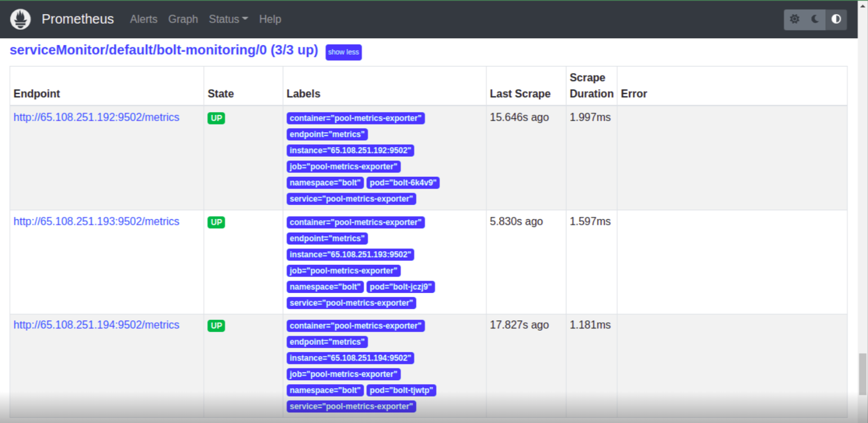The image size is (868, 423).
Task: Select label instance="65.108.251.192:9502"
Action: click(x=350, y=150)
